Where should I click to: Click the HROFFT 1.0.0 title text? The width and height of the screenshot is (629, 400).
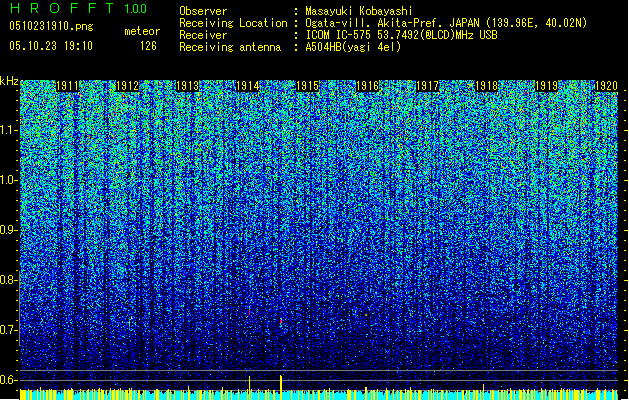[x=79, y=8]
